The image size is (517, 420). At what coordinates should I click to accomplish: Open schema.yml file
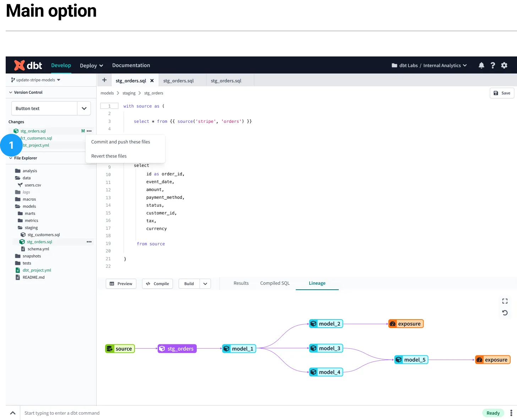pos(35,249)
